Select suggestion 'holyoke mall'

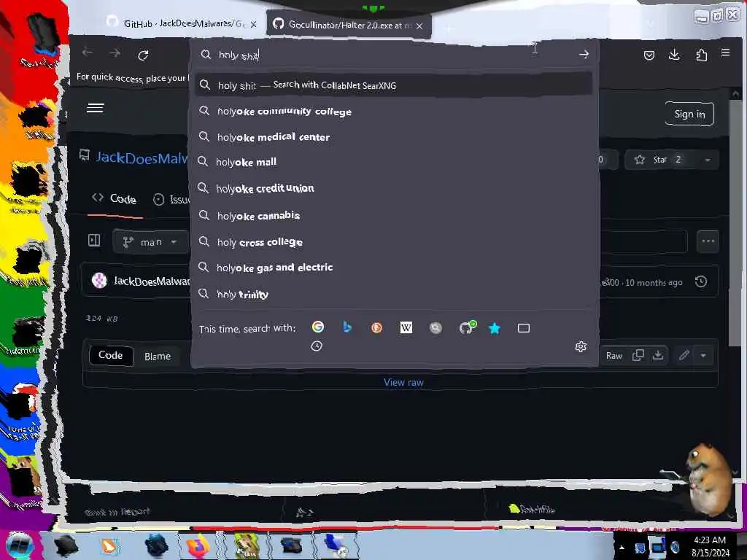[393, 163]
